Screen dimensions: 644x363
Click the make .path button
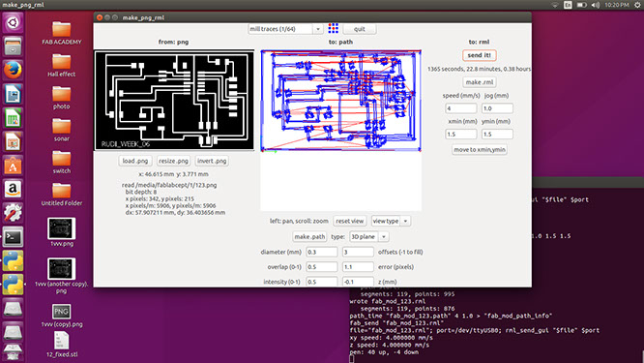309,237
